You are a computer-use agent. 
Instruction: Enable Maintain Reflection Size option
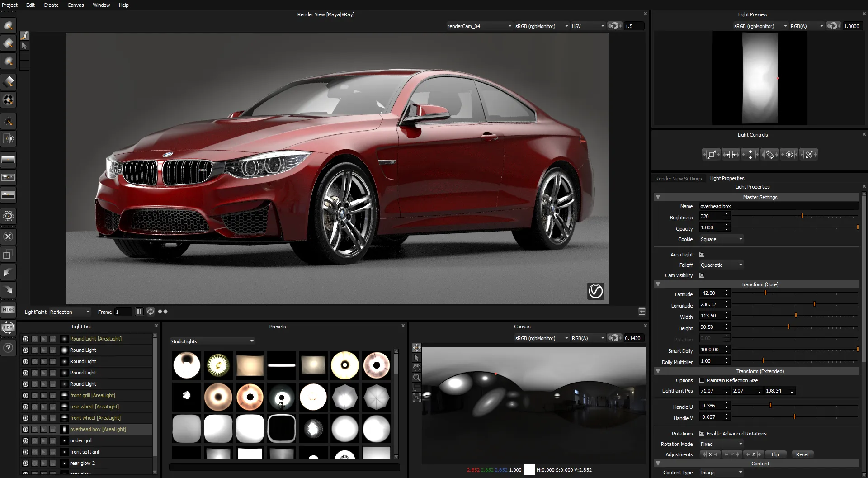(702, 380)
